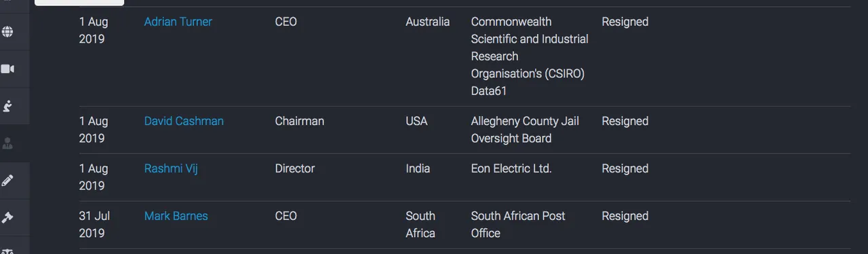Image resolution: width=868 pixels, height=254 pixels.
Task: Select the South African Post Office cell
Action: 518,225
